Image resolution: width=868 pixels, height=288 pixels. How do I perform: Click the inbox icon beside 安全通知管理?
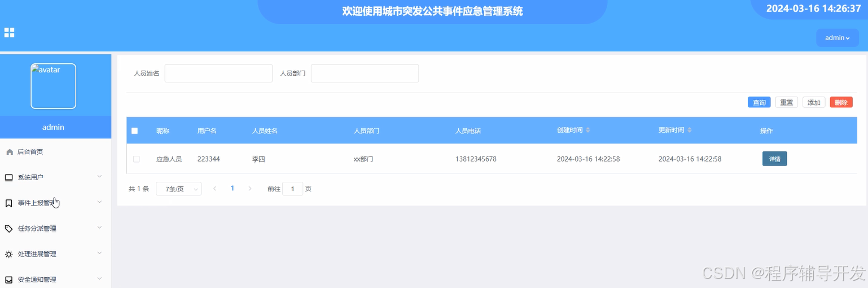coord(9,280)
